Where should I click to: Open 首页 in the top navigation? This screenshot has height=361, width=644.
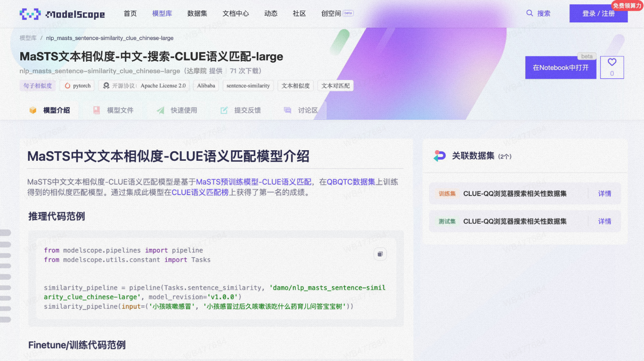point(130,13)
